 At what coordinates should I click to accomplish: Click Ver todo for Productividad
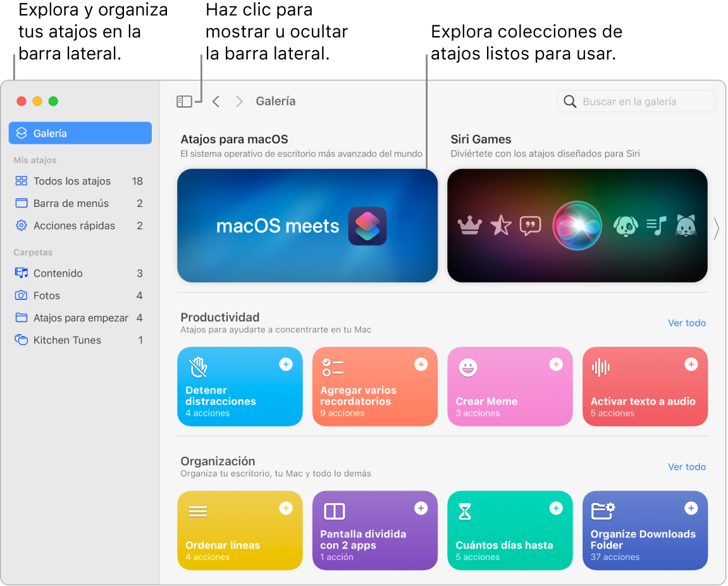click(687, 323)
